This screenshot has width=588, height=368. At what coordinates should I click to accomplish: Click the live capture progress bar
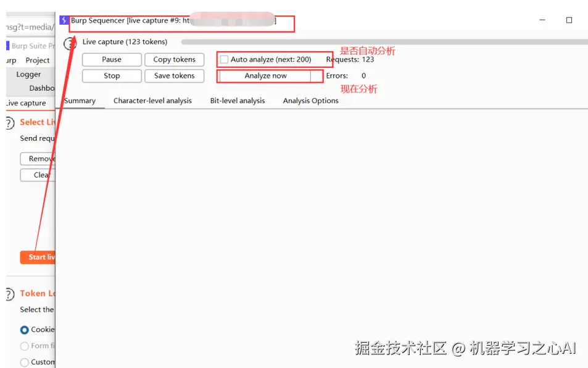pyautogui.click(x=384, y=41)
